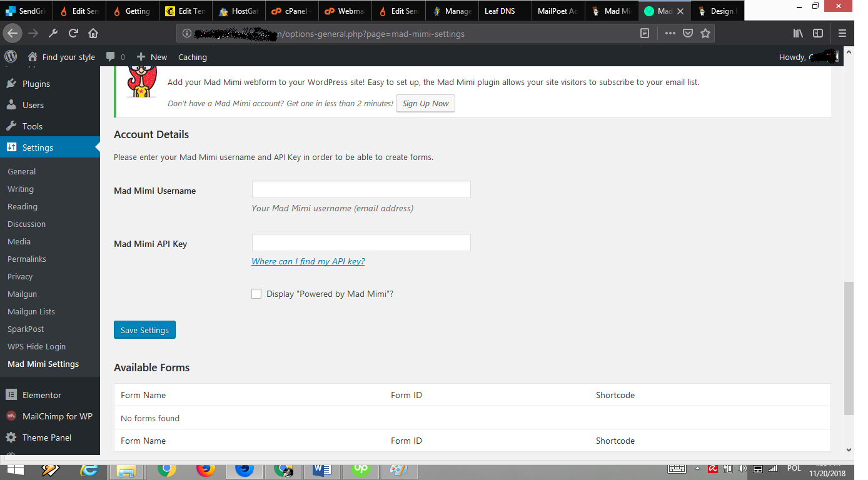868x480 pixels.
Task: Show sidebars icon in browser toolbar
Action: point(817,34)
